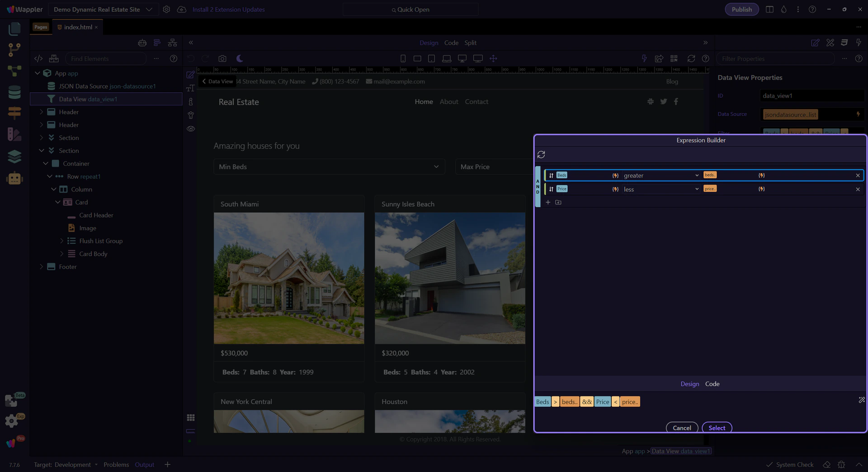868x472 pixels.
Task: Add a condition group with folder icon
Action: (558, 202)
